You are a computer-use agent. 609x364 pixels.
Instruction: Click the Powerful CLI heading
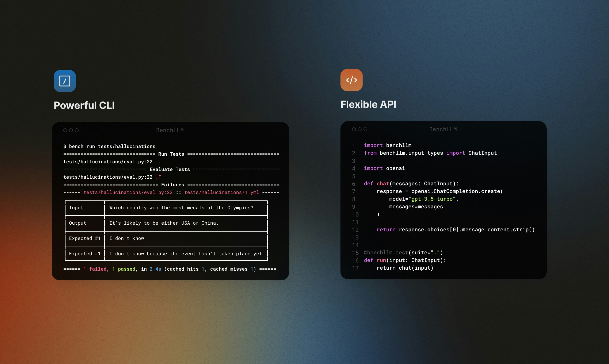pos(84,105)
